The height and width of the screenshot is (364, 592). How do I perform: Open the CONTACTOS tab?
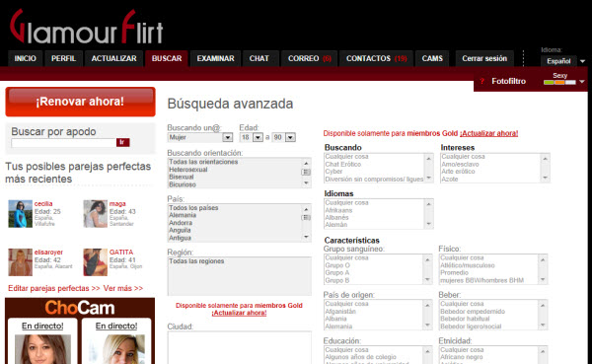click(377, 58)
